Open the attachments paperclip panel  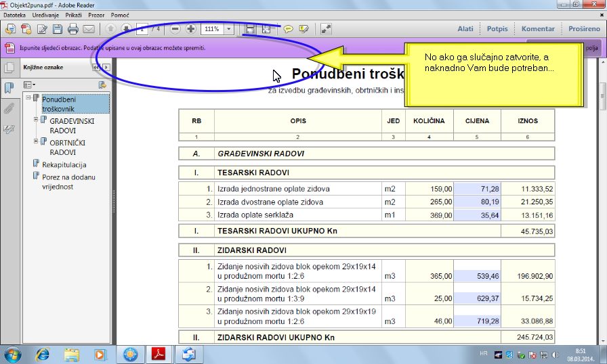click(9, 108)
